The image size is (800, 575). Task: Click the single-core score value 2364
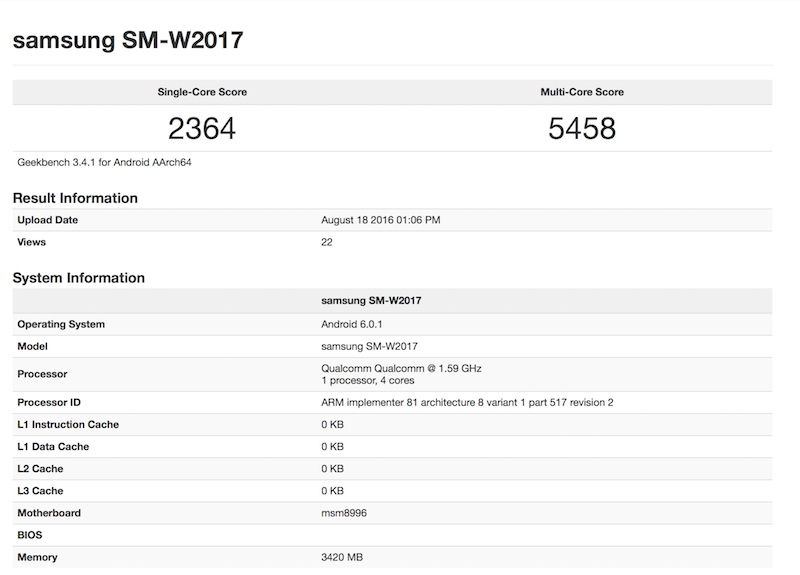202,128
